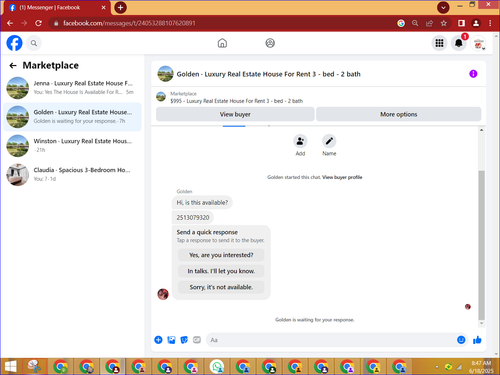Go back in browser history

[x=10, y=23]
